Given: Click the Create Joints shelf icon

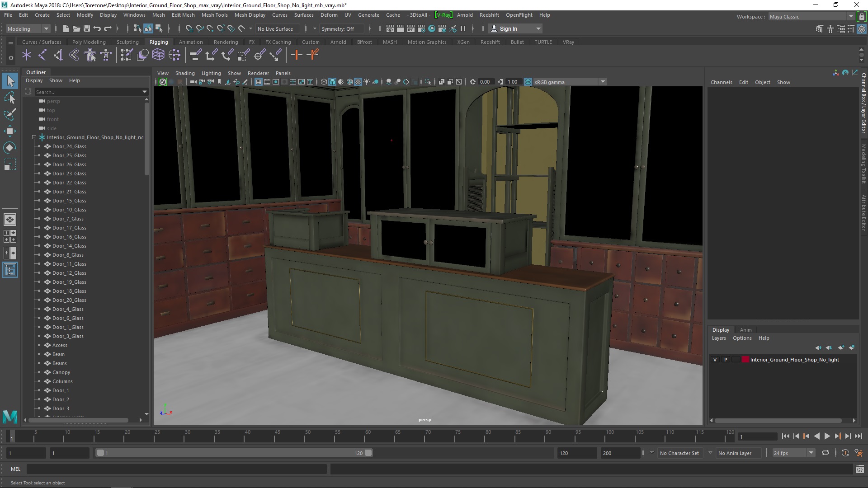Looking at the screenshot, I should 42,55.
